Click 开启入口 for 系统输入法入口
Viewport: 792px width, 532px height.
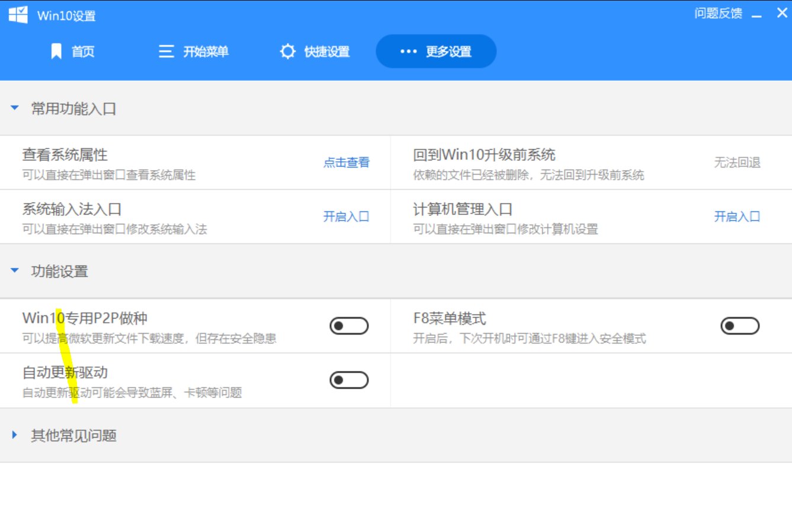(347, 216)
